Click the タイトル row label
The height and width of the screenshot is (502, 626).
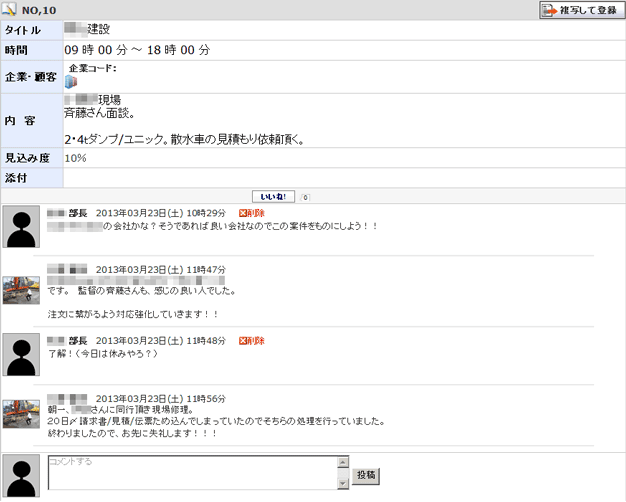pos(23,30)
